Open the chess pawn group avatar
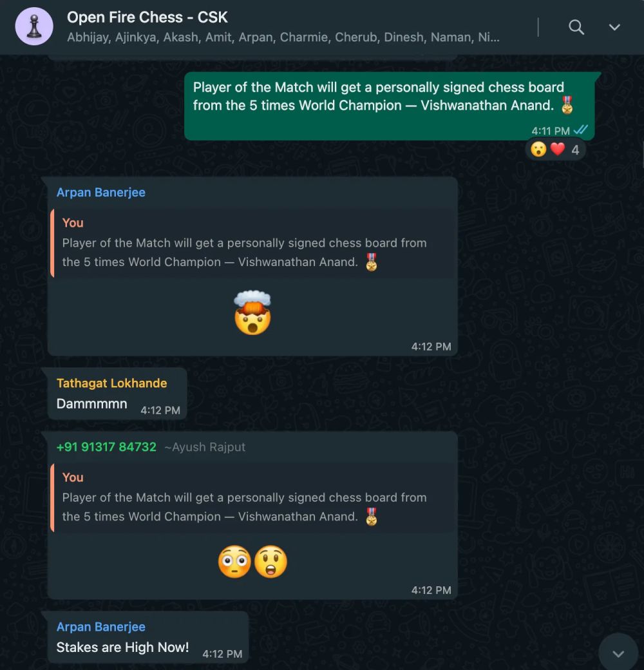 point(33,26)
